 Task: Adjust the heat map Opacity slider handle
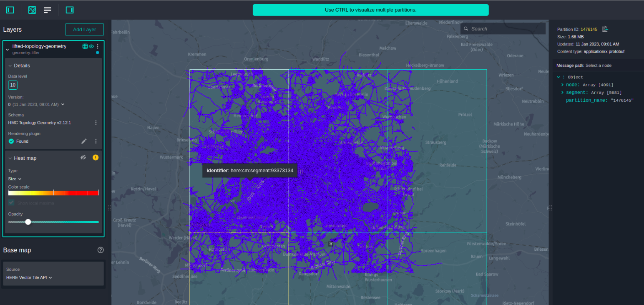point(28,222)
